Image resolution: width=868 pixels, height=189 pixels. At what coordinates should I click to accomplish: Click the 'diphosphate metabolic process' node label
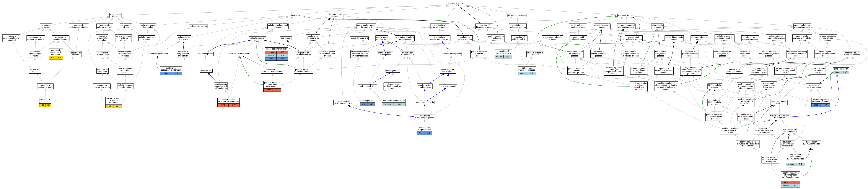point(527,69)
